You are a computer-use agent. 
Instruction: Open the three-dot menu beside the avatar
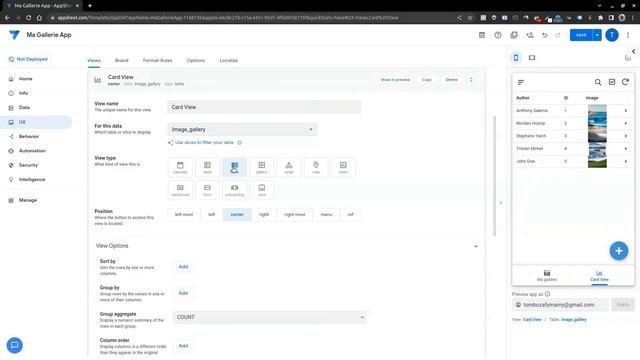[x=628, y=35]
